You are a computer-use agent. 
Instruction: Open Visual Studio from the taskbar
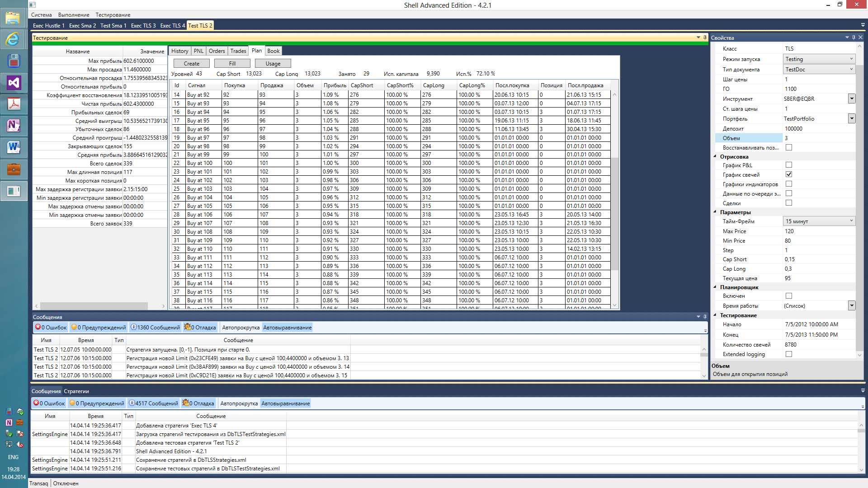13,83
